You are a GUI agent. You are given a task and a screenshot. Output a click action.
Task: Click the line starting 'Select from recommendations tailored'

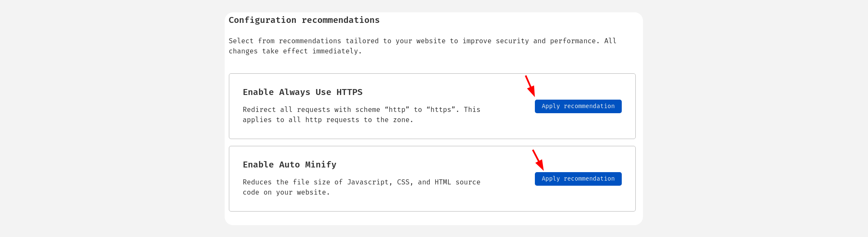(x=423, y=41)
